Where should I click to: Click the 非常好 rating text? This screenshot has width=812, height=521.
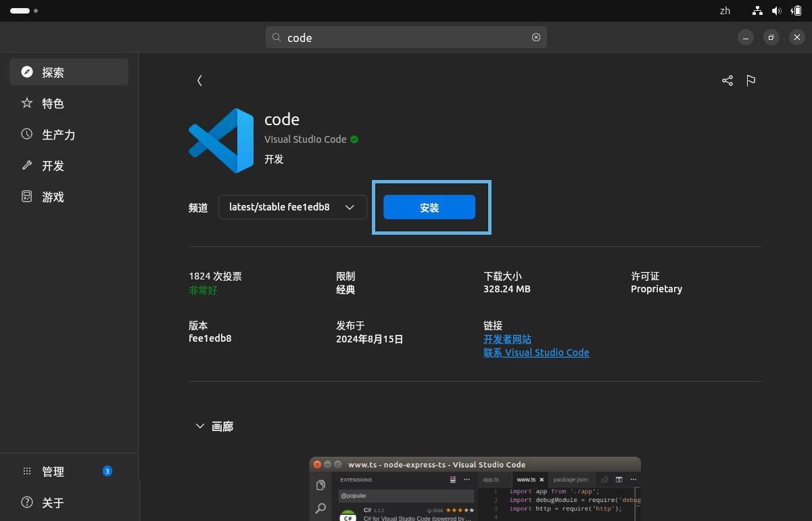[203, 290]
